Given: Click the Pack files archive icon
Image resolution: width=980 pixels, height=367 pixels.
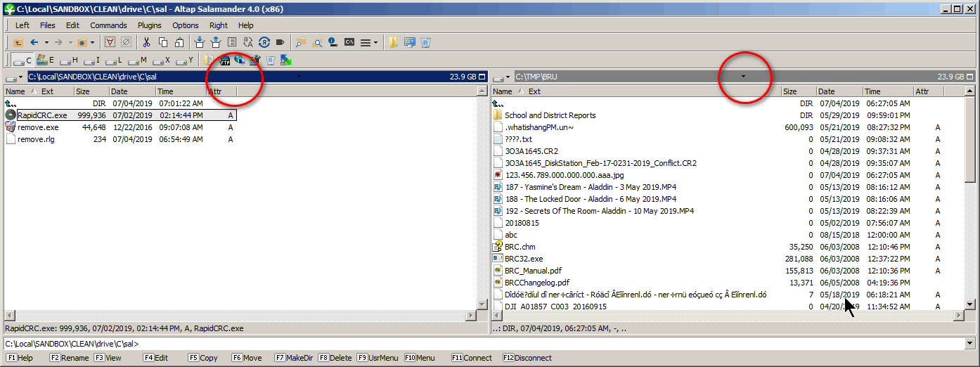Looking at the screenshot, I should point(199,42).
